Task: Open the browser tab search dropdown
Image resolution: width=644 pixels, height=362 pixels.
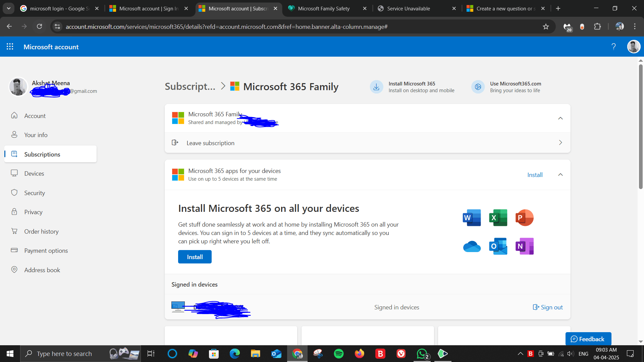Action: (9, 8)
